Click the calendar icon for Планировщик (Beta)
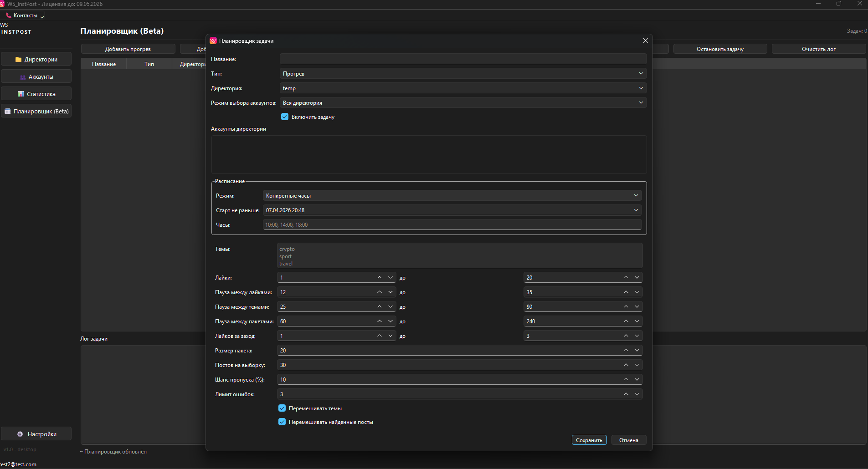This screenshot has width=868, height=469. [7, 111]
